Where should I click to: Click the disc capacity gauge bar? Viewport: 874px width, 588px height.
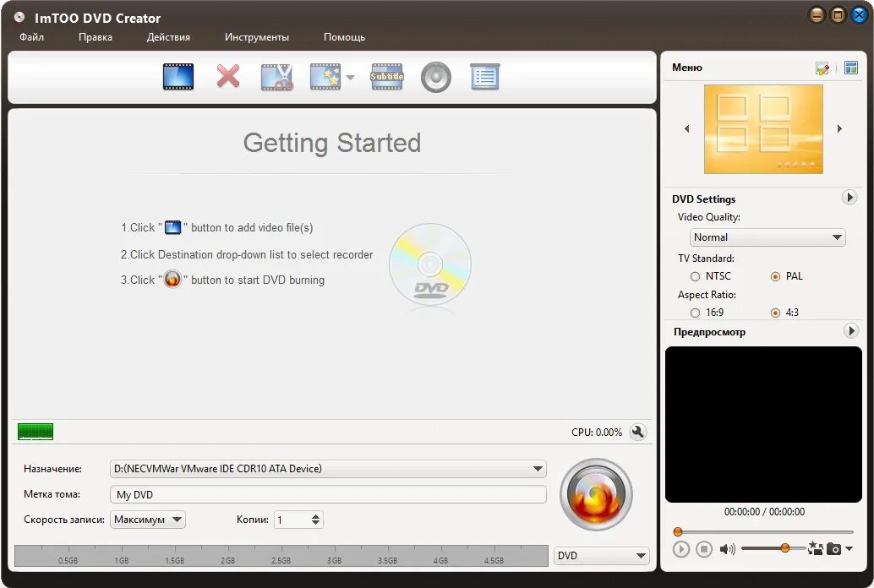point(281,556)
